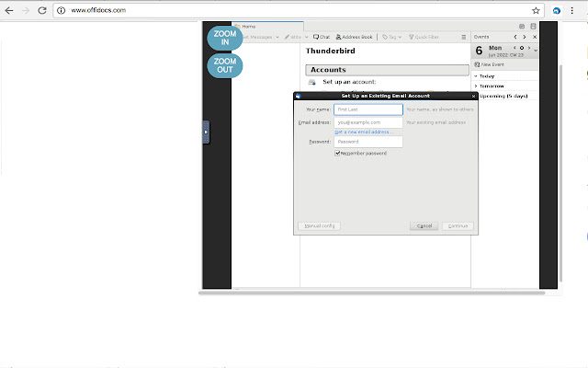The image size is (588, 368).
Task: Jump to today circle in mini-day header
Action: (x=521, y=48)
